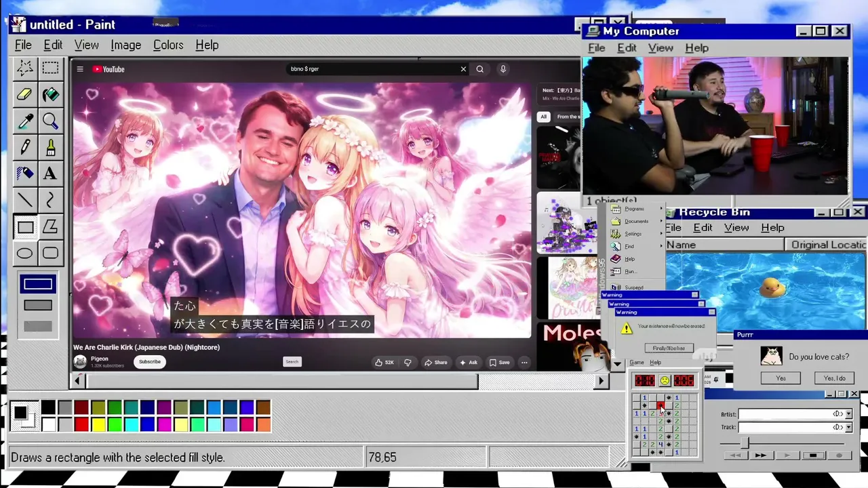
Task: Click the Minesweeper smiley face button
Action: [665, 381]
